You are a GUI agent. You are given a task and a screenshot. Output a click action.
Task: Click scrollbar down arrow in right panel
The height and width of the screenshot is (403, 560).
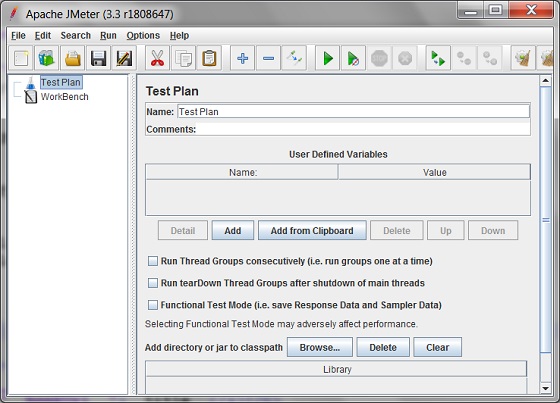(x=546, y=388)
